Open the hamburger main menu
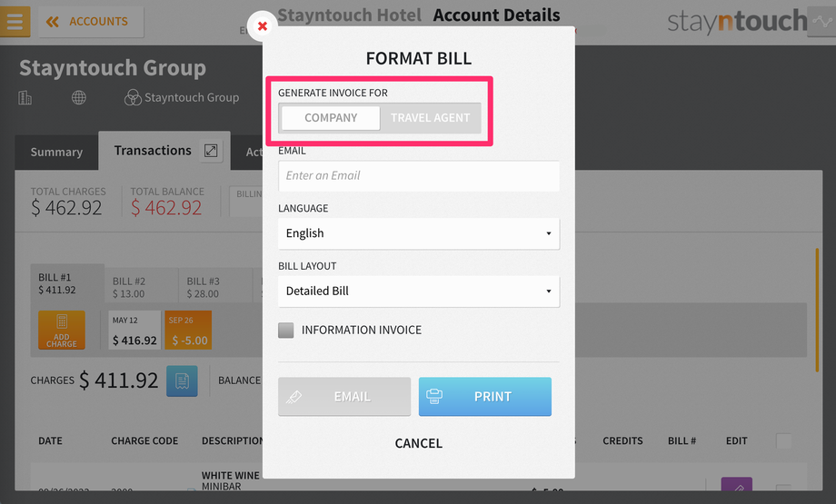The height and width of the screenshot is (504, 836). pos(15,21)
